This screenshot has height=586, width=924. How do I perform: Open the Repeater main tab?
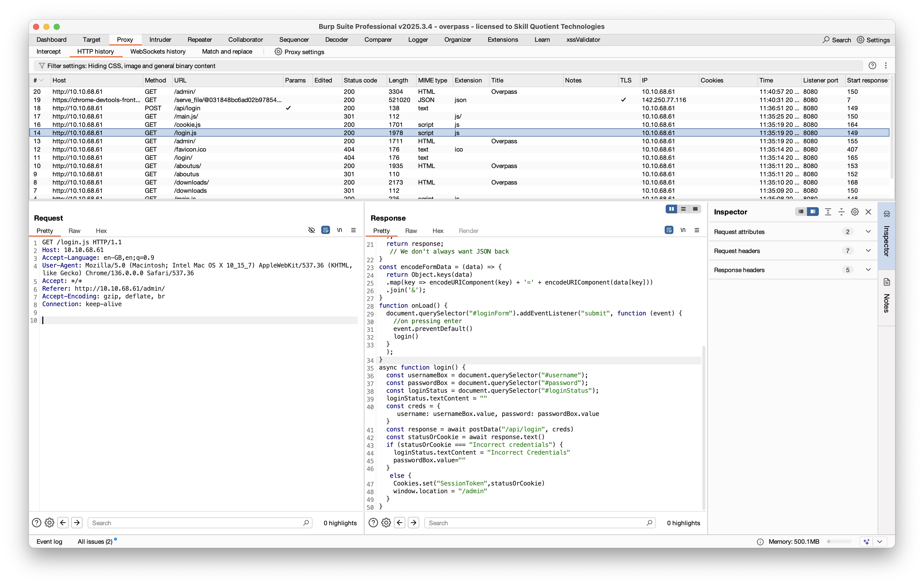click(200, 39)
